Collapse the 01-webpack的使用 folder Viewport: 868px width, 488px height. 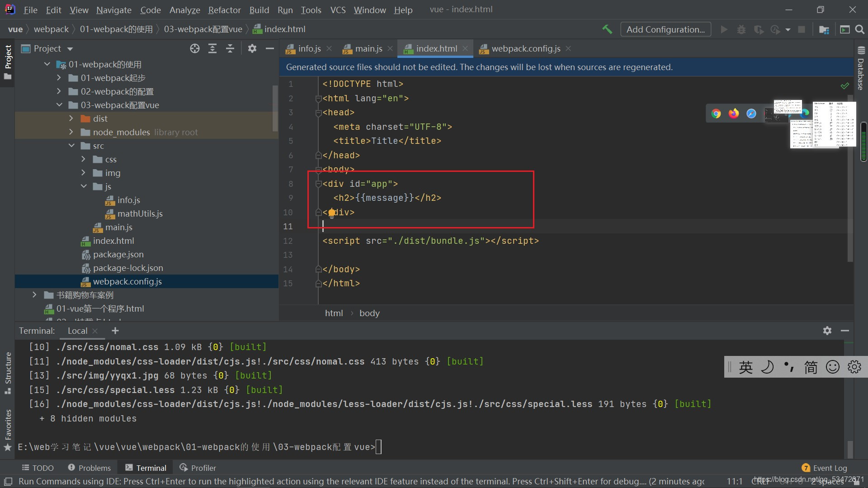coord(47,64)
